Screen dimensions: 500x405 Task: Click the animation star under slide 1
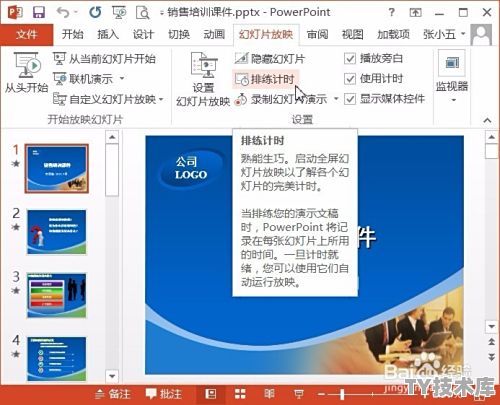pyautogui.click(x=16, y=163)
